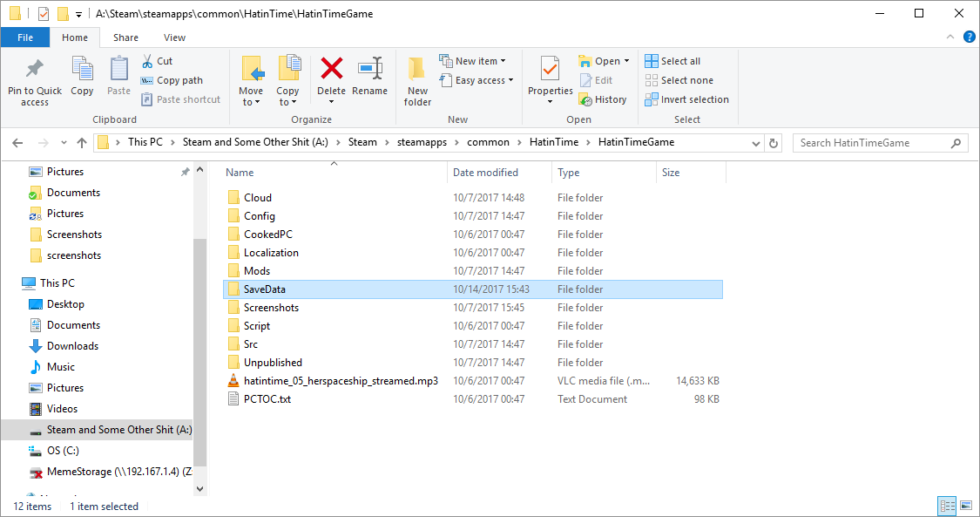Click the Properties checkmark icon
980x517 pixels.
[x=550, y=69]
